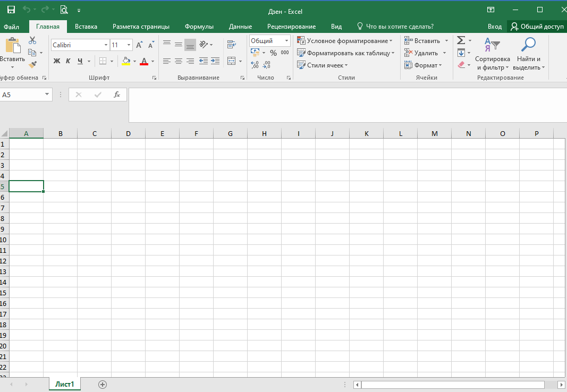This screenshot has width=567, height=392.
Task: Increase decimal places
Action: 255,65
